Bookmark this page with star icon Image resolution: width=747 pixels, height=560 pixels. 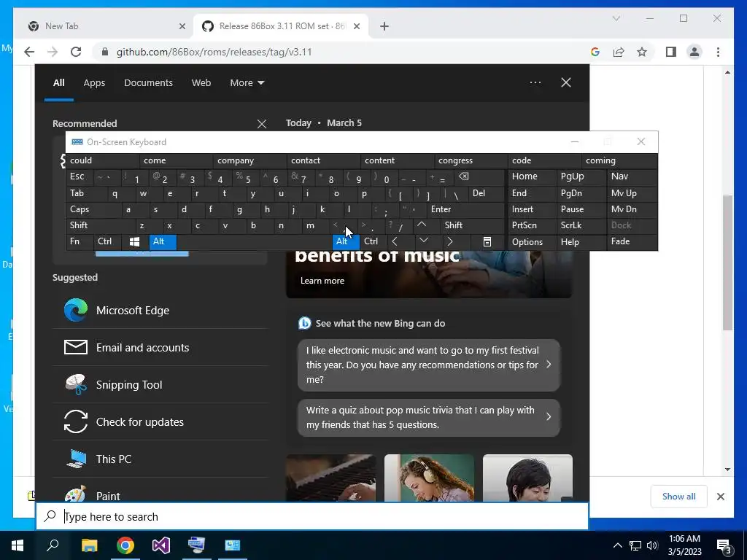(x=642, y=52)
